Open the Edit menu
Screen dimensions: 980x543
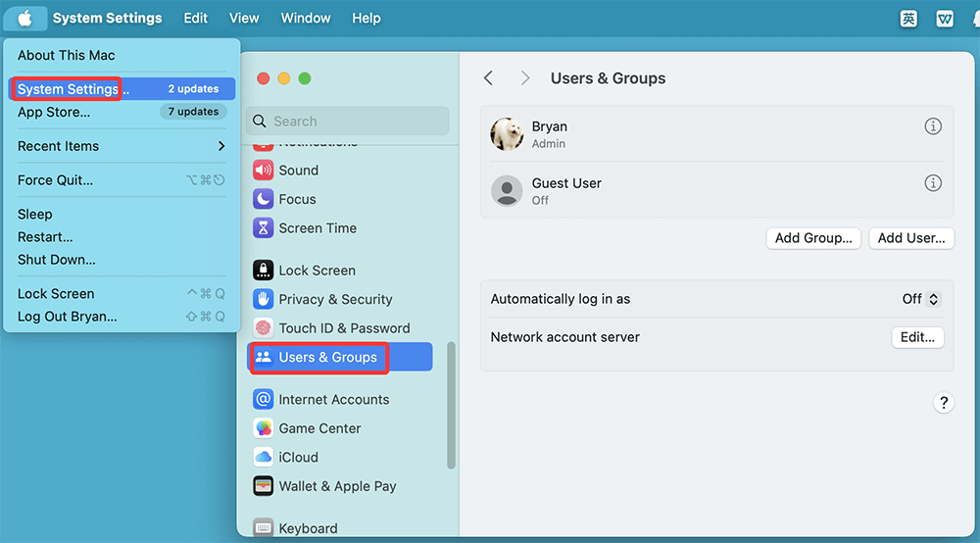[195, 18]
